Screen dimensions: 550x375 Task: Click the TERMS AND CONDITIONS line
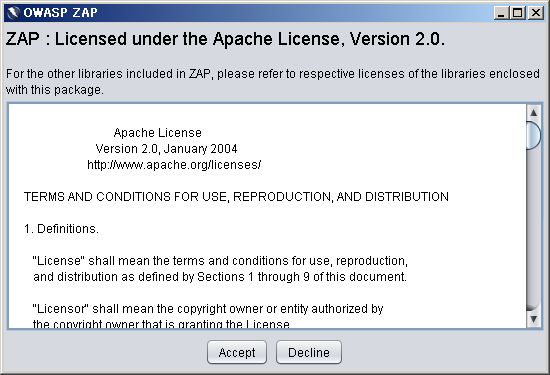pos(236,196)
